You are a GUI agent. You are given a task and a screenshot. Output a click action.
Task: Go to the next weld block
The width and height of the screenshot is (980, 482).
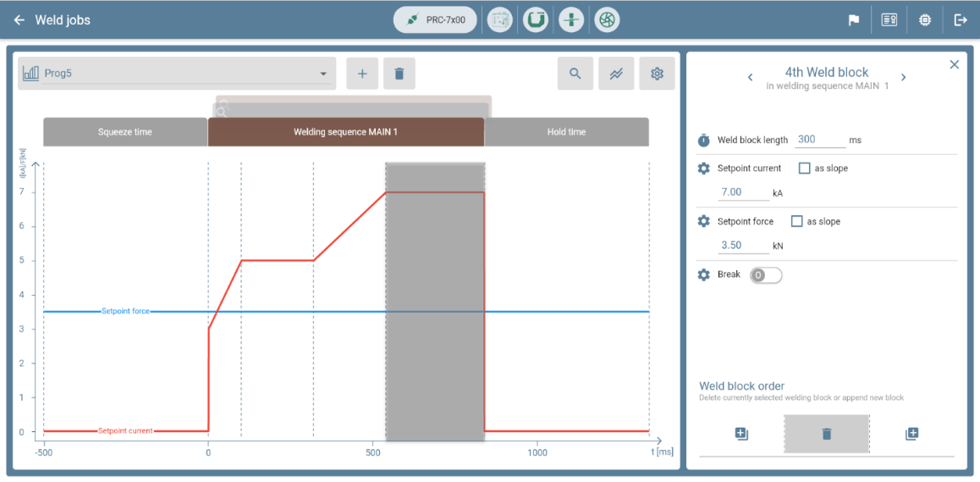pyautogui.click(x=903, y=78)
